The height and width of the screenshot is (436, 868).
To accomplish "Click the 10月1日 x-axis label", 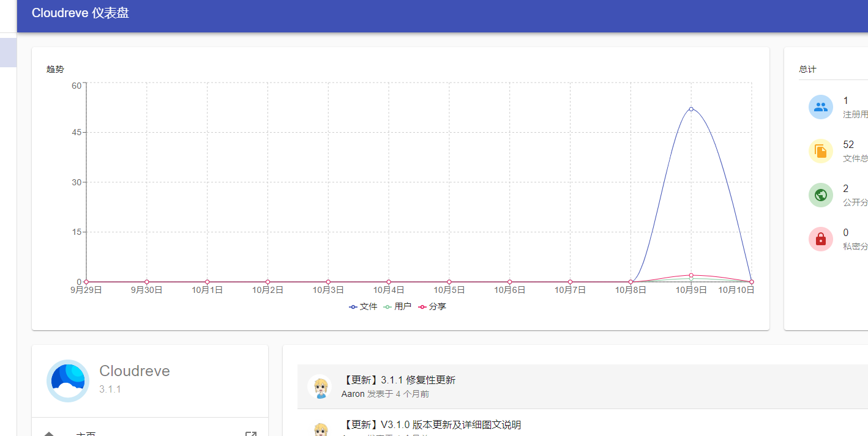I will (x=208, y=290).
